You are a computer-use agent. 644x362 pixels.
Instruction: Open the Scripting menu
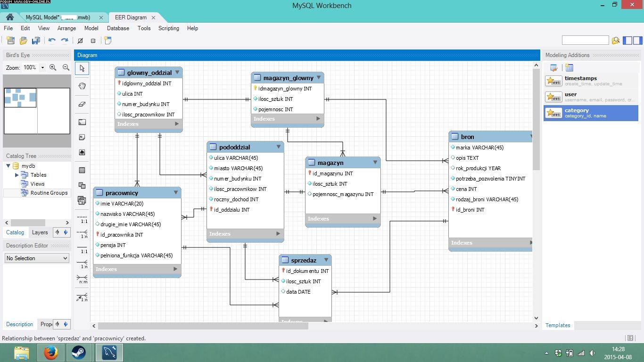point(169,28)
